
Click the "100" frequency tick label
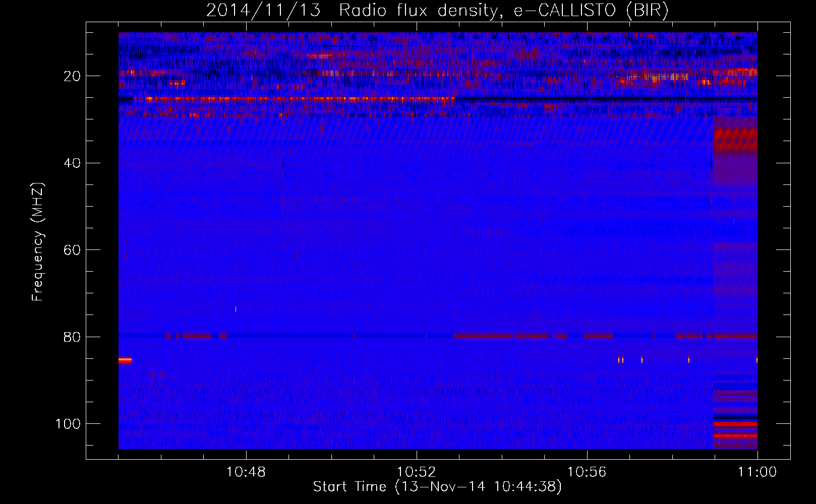tap(68, 424)
